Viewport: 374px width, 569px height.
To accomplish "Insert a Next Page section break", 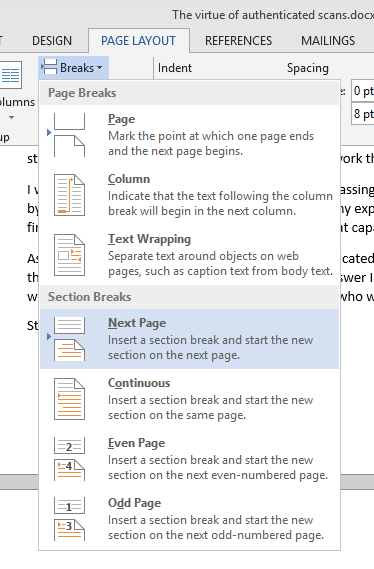I will tap(189, 339).
